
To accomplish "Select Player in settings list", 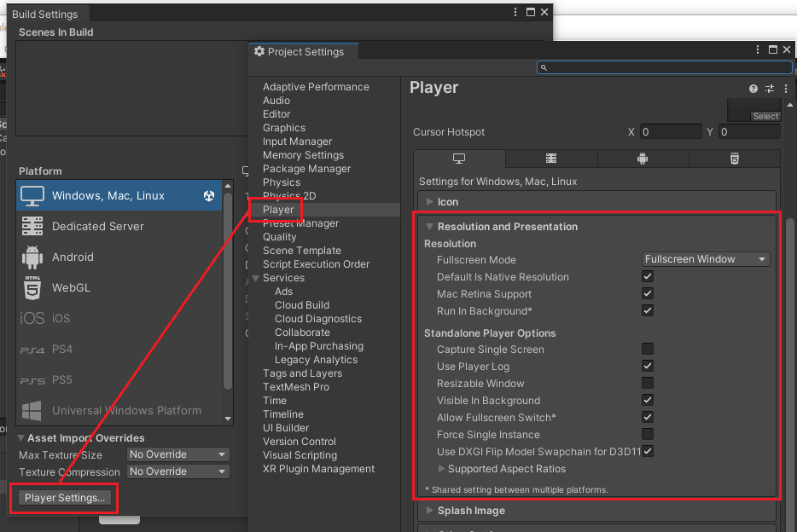I will pos(278,210).
